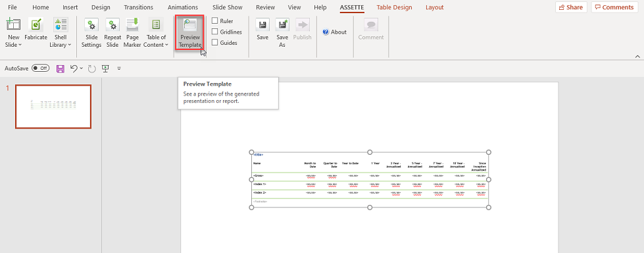This screenshot has height=253, width=644.
Task: Switch to the Table Design tab
Action: [x=394, y=7]
